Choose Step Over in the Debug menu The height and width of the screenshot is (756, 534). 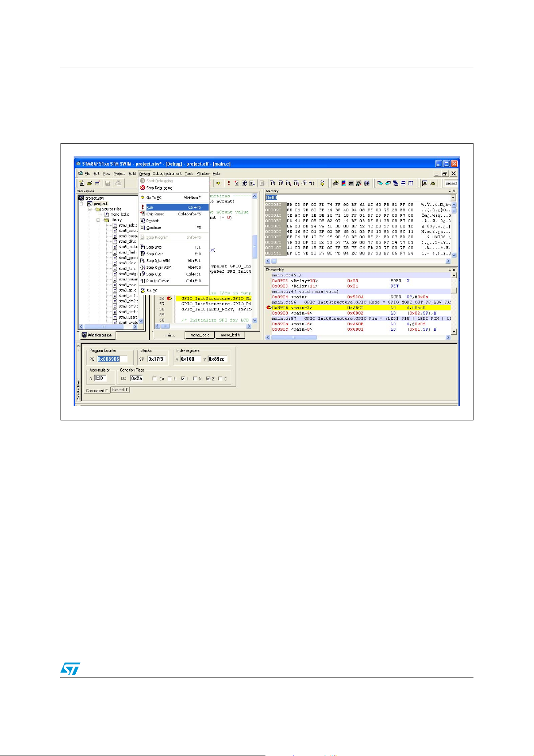coord(174,254)
